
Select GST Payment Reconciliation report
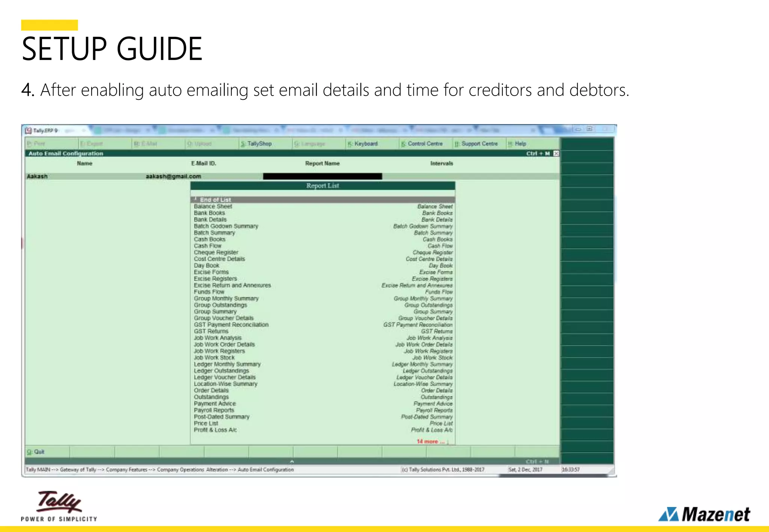coord(323,325)
